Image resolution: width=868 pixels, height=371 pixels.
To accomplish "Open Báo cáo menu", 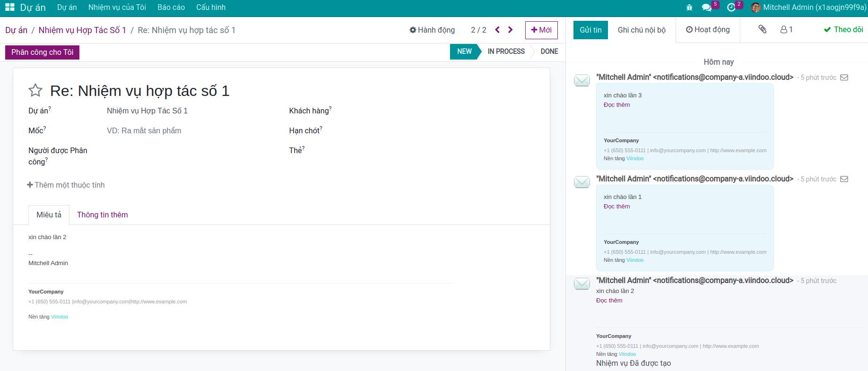I will (171, 8).
